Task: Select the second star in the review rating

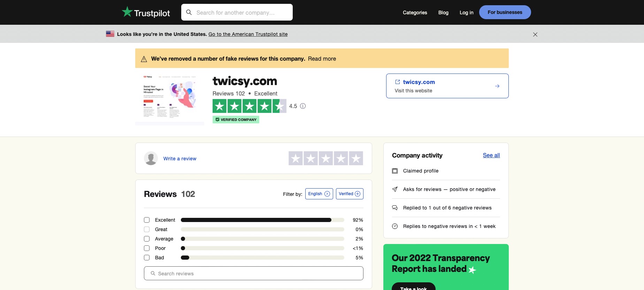Action: coord(310,158)
